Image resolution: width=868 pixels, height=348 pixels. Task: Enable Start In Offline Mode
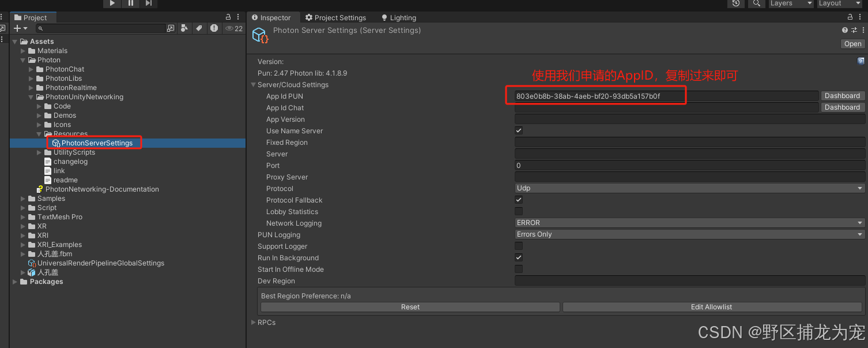[518, 269]
